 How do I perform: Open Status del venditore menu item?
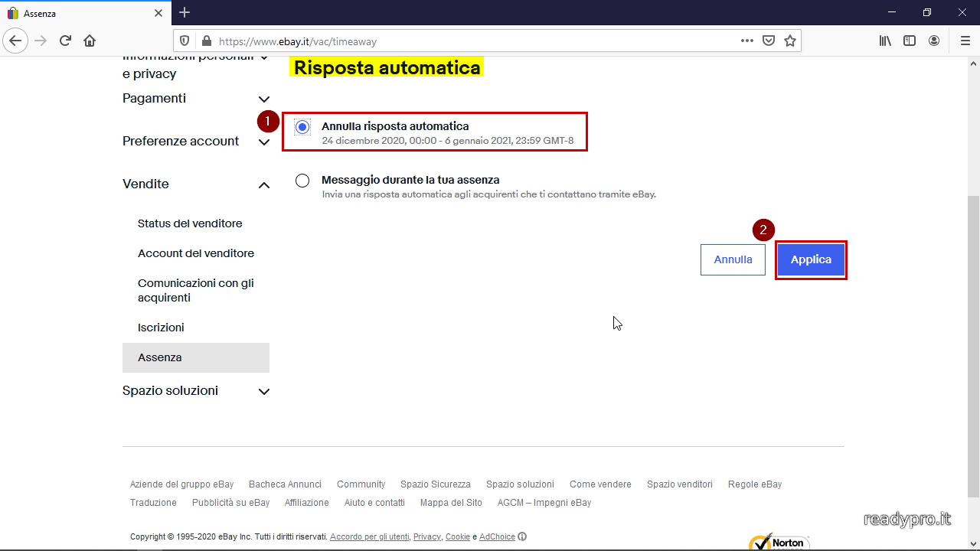(x=190, y=223)
